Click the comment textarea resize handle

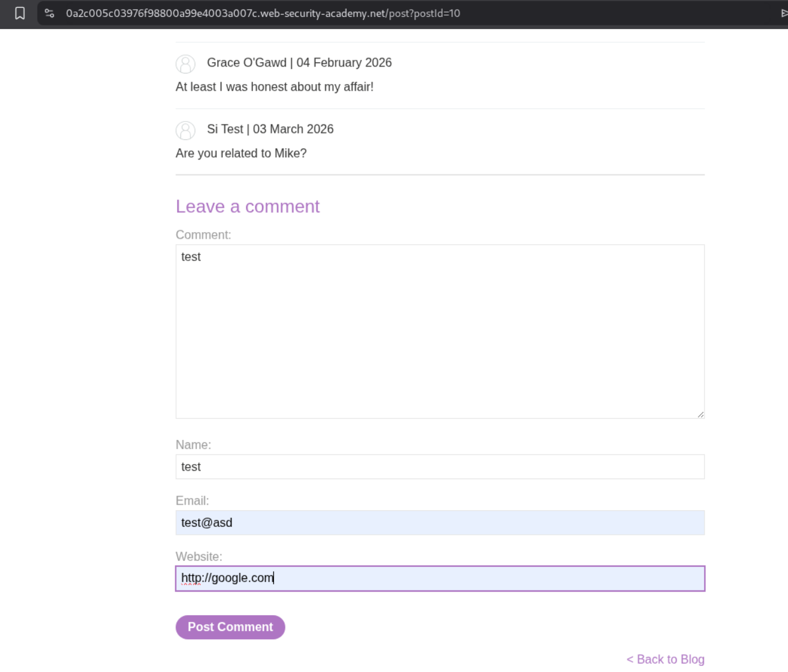click(x=700, y=414)
